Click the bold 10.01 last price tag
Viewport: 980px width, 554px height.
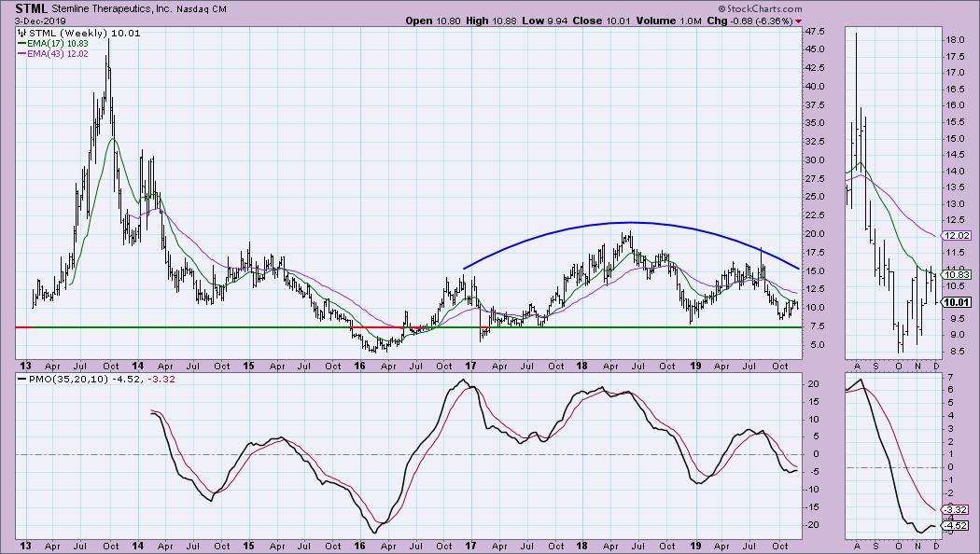coord(959,302)
